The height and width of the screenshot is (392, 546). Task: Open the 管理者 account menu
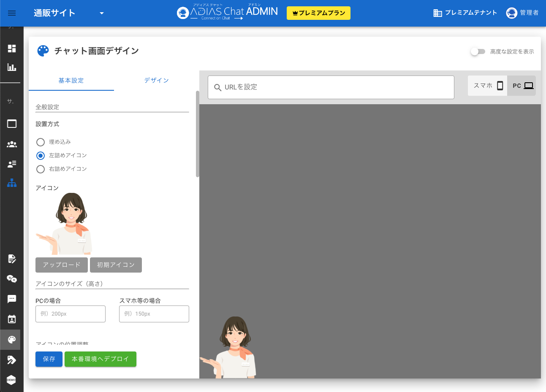pyautogui.click(x=522, y=13)
